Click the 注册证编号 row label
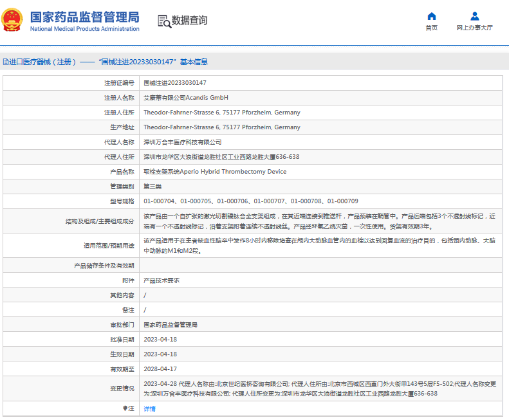The height and width of the screenshot is (420, 509). point(119,83)
